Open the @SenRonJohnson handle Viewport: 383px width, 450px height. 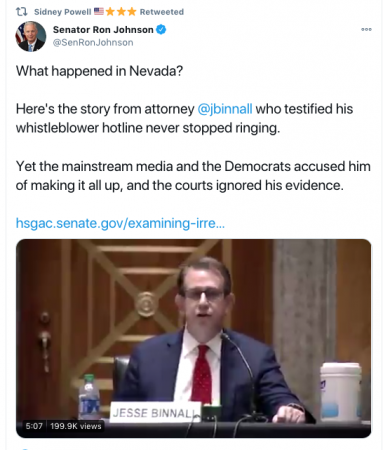(x=93, y=43)
